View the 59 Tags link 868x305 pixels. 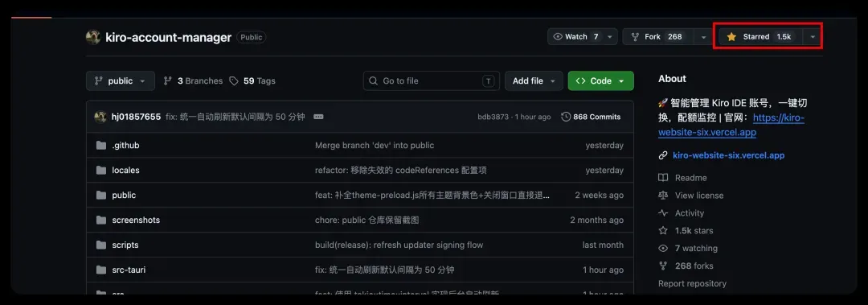[x=252, y=81]
